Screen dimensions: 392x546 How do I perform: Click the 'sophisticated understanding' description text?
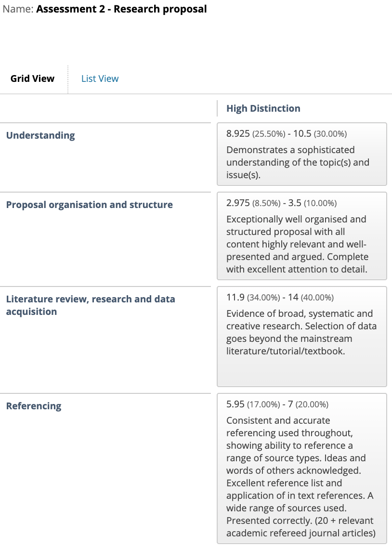[298, 162]
